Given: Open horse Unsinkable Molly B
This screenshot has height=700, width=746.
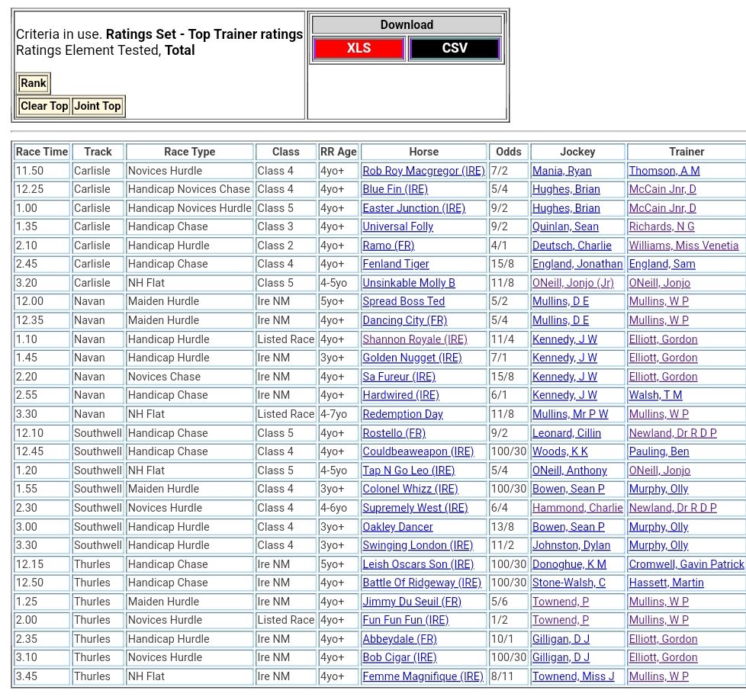Looking at the screenshot, I should coord(409,283).
